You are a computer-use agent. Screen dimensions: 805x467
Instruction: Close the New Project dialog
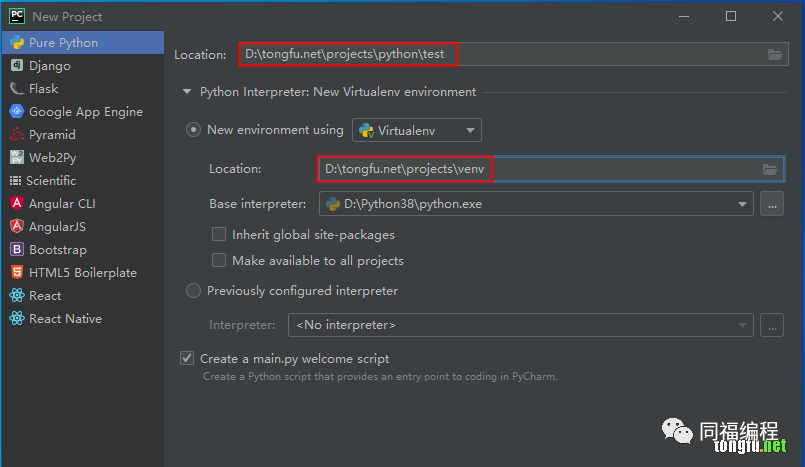pos(778,16)
